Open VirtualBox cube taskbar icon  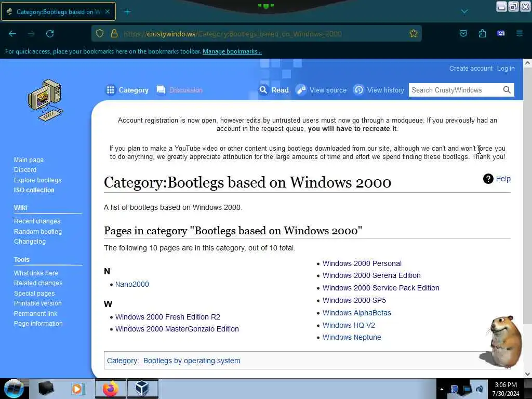(142, 389)
